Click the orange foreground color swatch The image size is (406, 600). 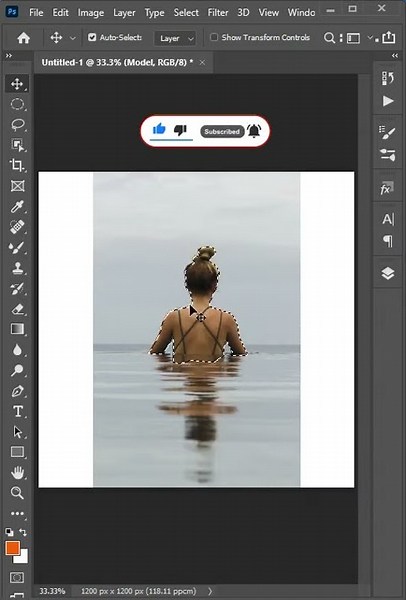(x=12, y=547)
